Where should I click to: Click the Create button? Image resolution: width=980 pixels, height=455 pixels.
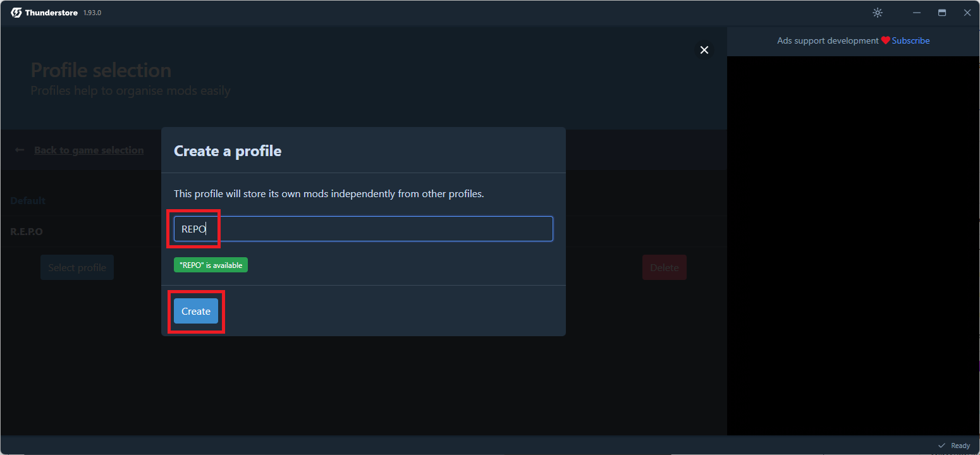[x=196, y=311]
